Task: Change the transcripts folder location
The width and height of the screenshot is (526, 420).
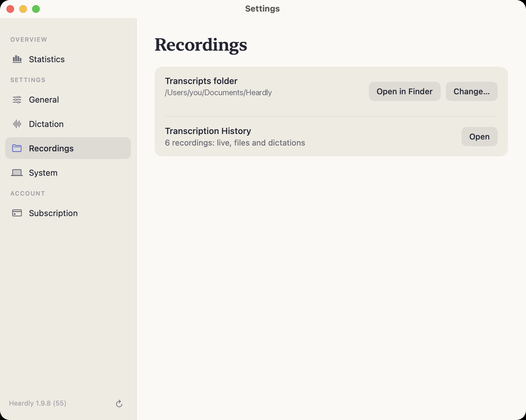Action: (x=471, y=91)
